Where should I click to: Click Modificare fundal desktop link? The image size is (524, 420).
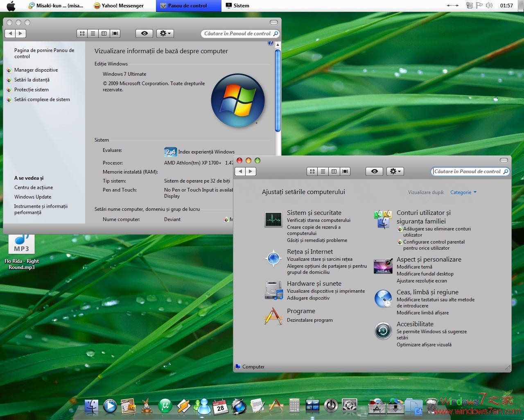pyautogui.click(x=425, y=274)
